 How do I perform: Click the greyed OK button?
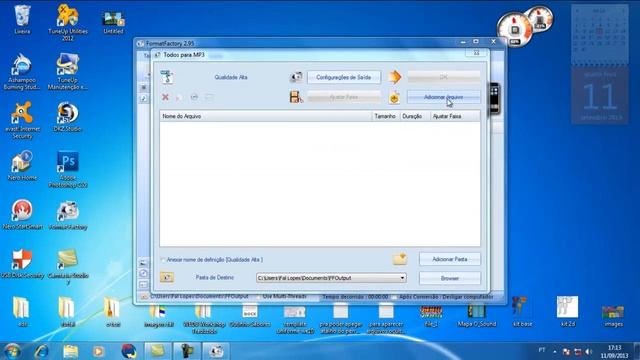pyautogui.click(x=444, y=77)
